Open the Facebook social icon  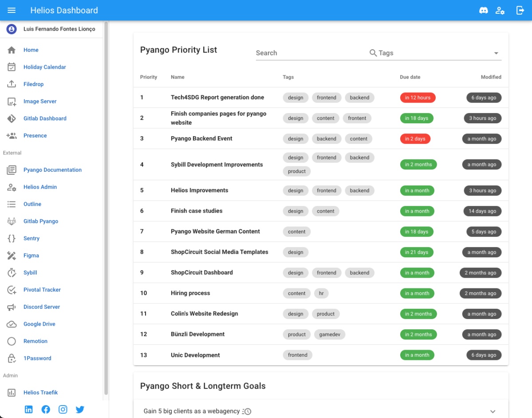46,410
